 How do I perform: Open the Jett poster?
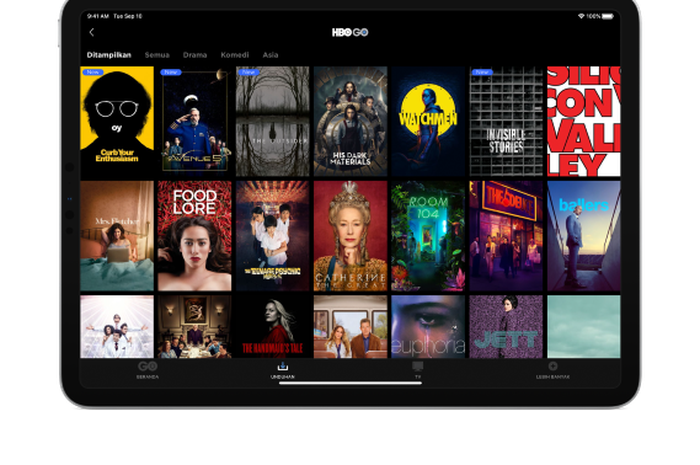506,327
